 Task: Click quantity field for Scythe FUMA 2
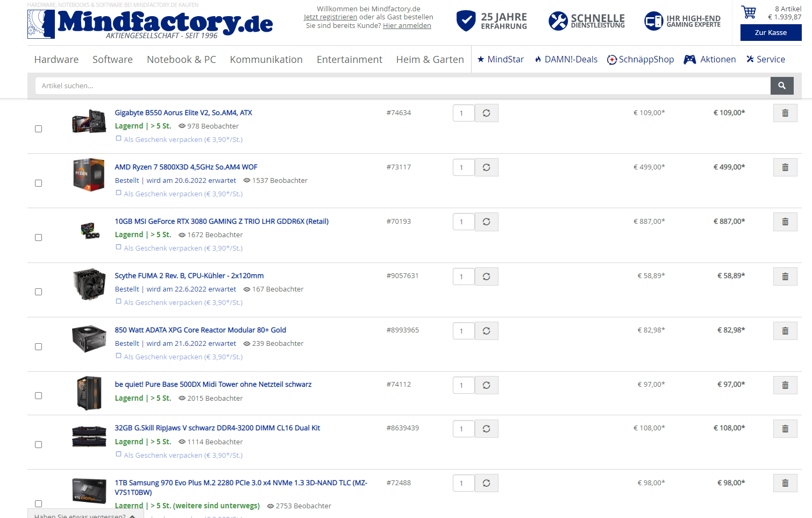point(464,276)
